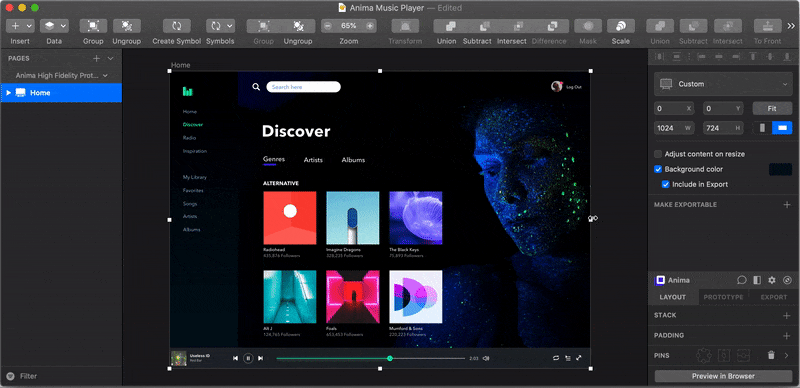Click the Subtract tool beside Intersect

pyautogui.click(x=485, y=26)
